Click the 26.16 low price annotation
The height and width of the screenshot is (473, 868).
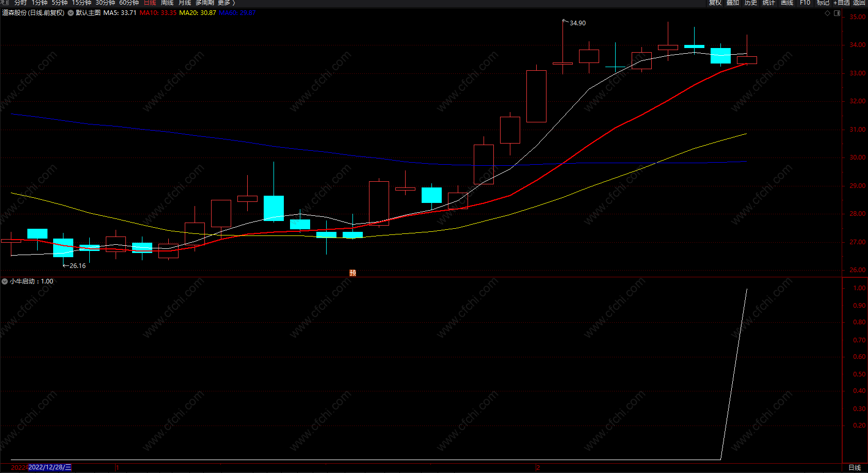[77, 266]
